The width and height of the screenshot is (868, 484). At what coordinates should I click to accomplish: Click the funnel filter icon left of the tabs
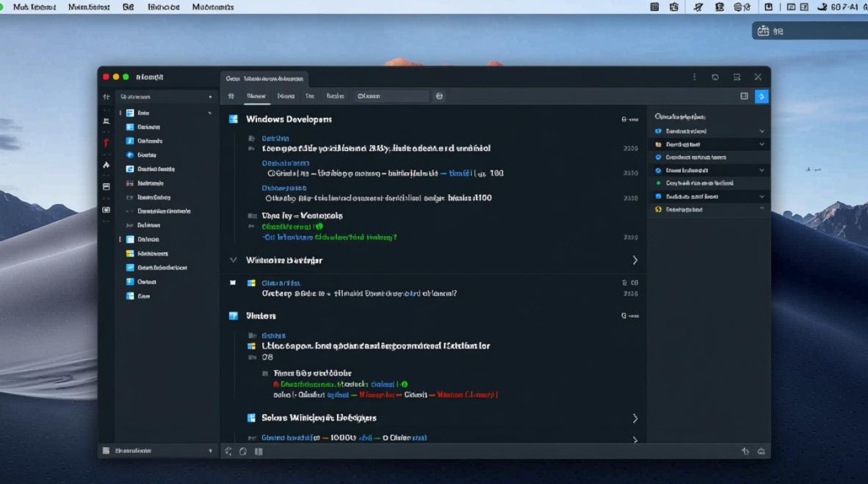231,96
